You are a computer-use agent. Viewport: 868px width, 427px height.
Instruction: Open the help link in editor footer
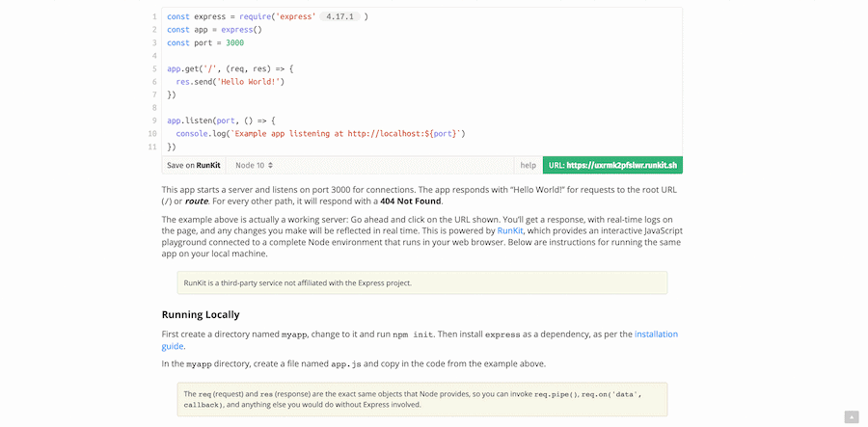click(528, 166)
